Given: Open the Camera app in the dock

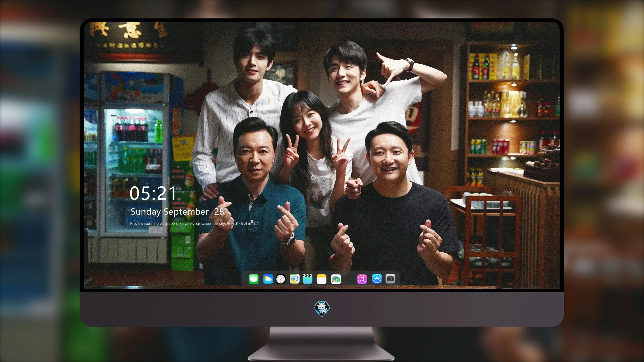Looking at the screenshot, I should click(x=390, y=279).
